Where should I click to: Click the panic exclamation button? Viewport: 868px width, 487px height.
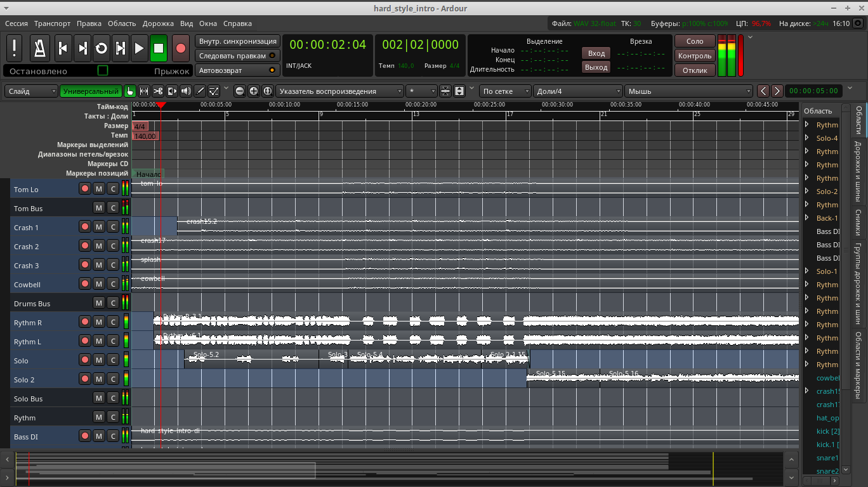(15, 48)
